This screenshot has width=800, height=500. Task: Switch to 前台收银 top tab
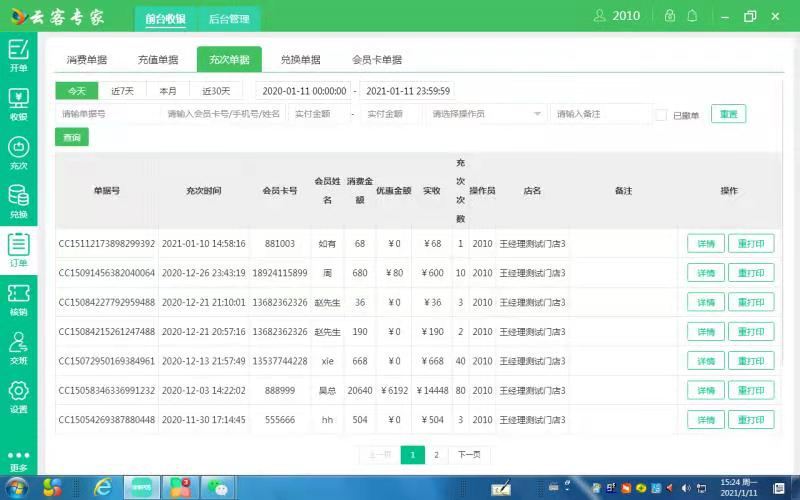click(x=165, y=19)
